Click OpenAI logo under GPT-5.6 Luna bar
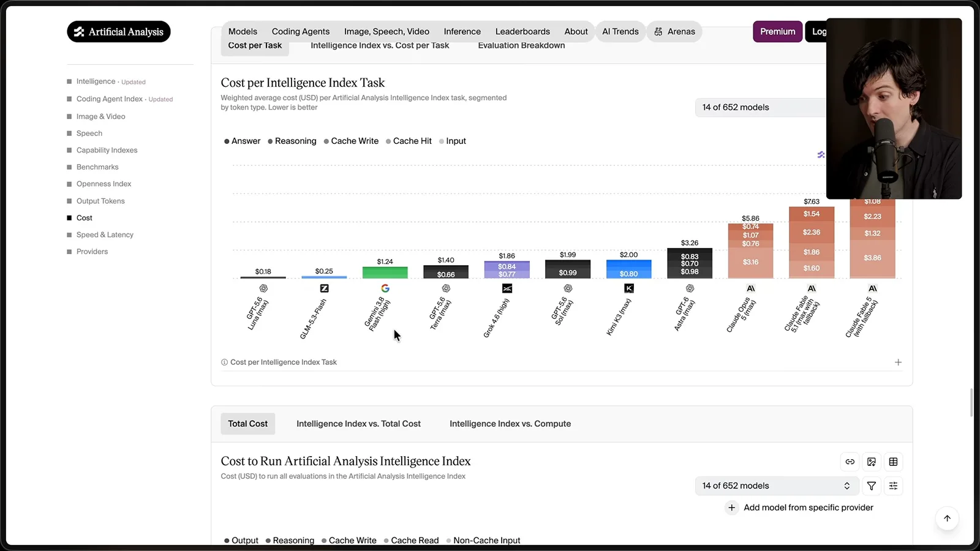 [263, 288]
